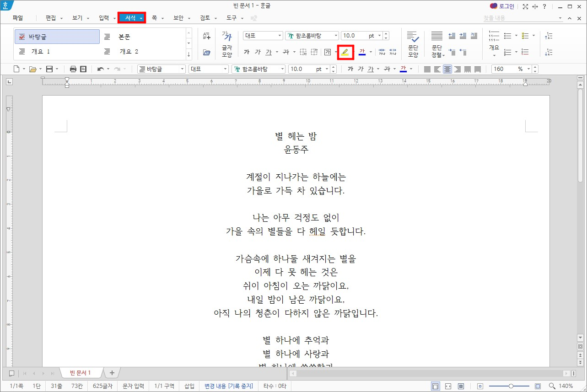
Task: Expand the 개요 outline dropdown
Action: pyautogui.click(x=494, y=55)
